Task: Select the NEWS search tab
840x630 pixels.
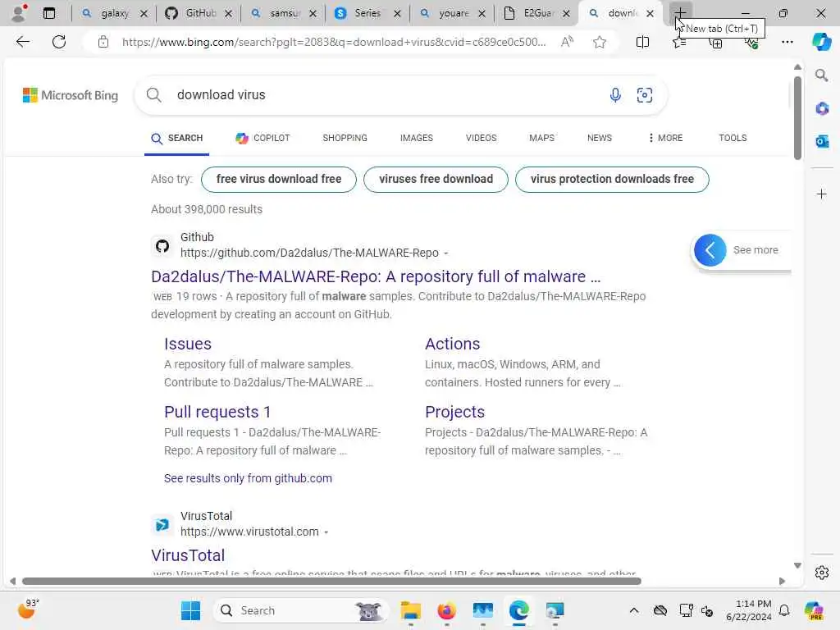Action: 600,138
